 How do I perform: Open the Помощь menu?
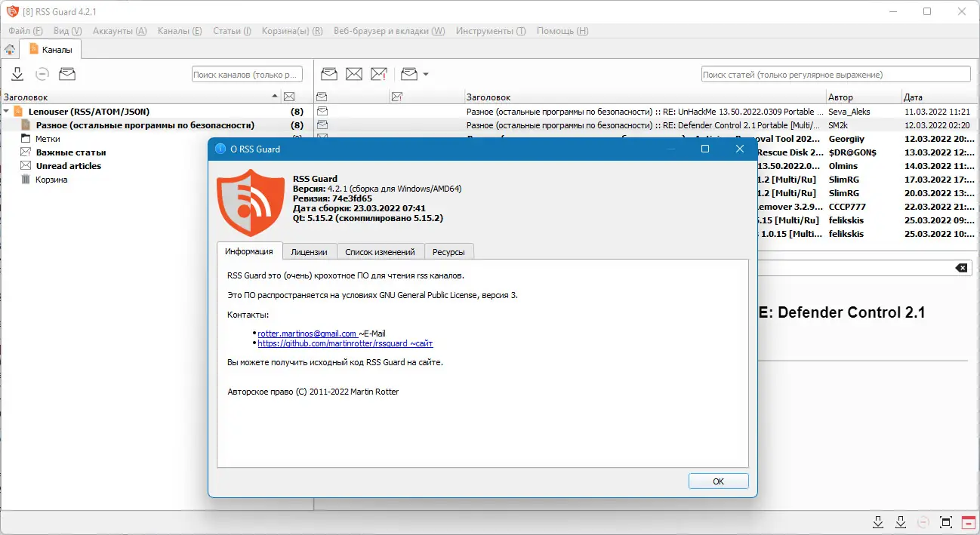point(562,31)
